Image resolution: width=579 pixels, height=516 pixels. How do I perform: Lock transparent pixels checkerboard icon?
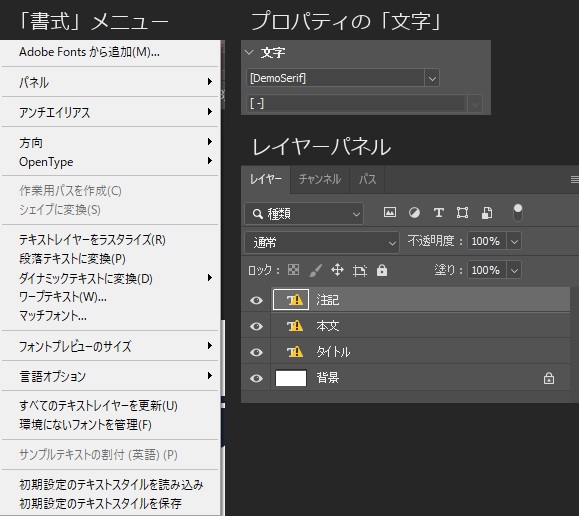(294, 270)
